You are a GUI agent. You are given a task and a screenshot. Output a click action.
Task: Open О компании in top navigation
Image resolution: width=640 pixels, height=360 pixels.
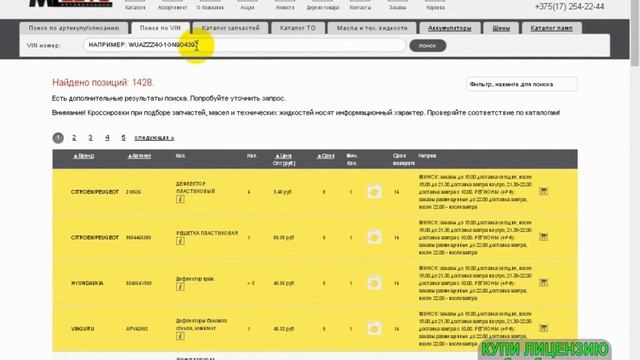210,7
